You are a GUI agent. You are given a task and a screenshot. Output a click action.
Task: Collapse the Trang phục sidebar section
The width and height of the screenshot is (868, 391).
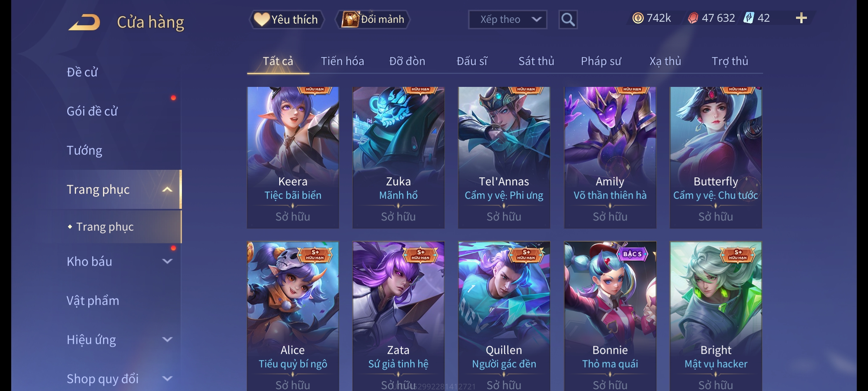click(167, 189)
